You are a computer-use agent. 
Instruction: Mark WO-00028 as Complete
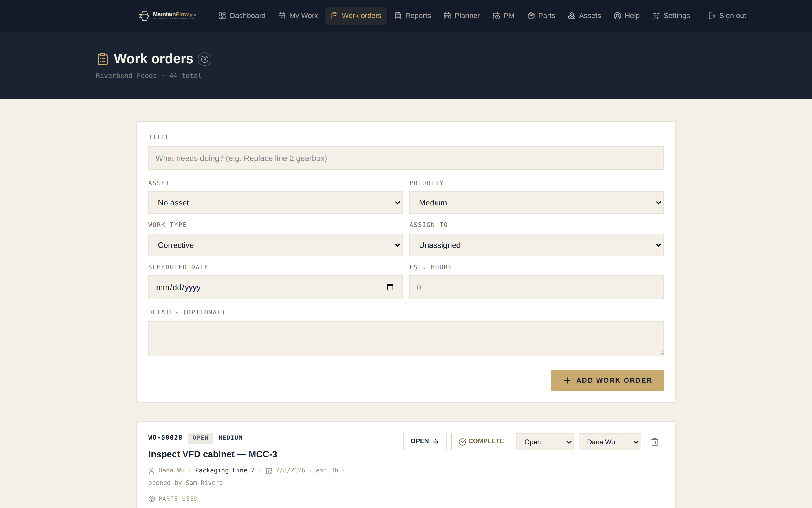(481, 441)
